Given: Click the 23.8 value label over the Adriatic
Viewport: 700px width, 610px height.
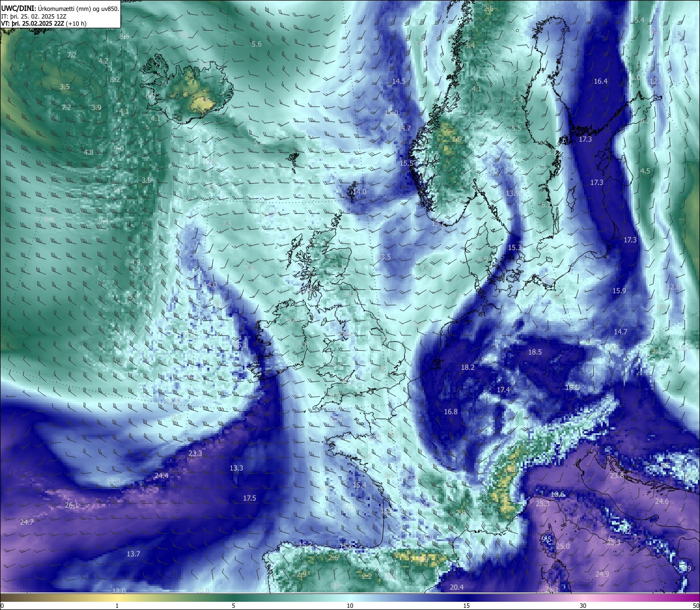Looking at the screenshot, I should click(x=617, y=475).
